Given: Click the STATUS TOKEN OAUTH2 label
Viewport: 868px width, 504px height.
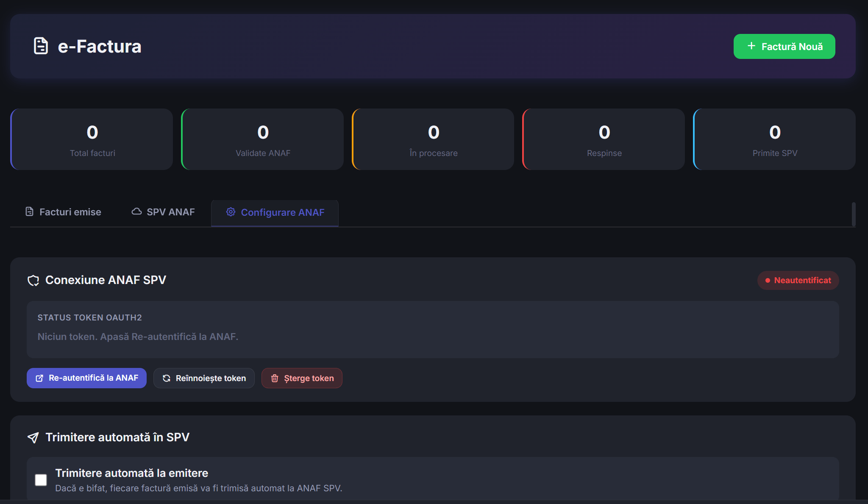Looking at the screenshot, I should click(x=89, y=317).
